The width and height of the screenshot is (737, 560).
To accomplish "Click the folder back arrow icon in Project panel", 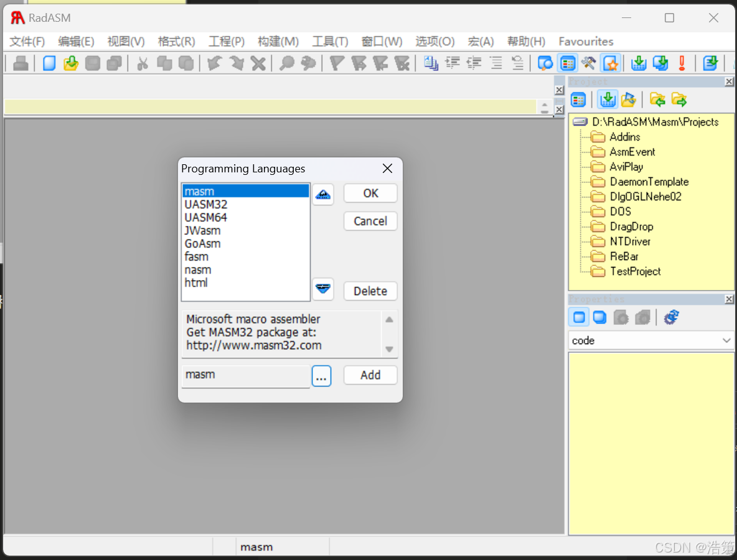I will tap(657, 100).
